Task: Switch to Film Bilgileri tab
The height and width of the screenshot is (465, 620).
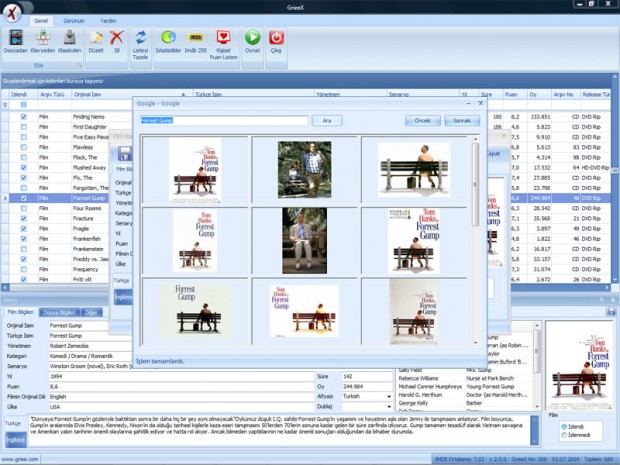Action: click(x=21, y=312)
